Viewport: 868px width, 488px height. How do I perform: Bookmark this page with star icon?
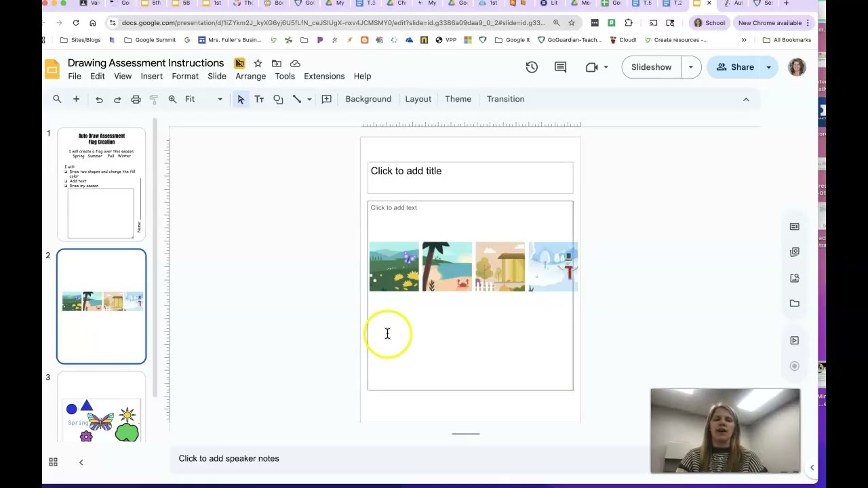click(x=572, y=23)
